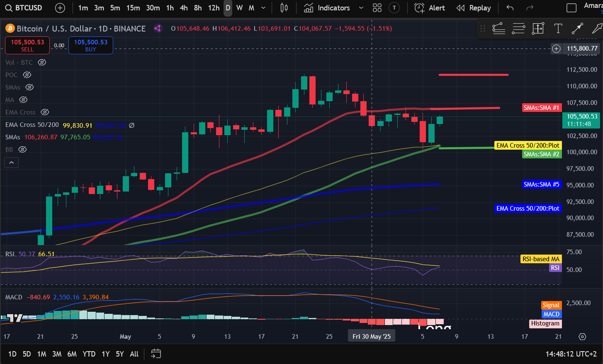Screen dimensions: 603x364
Task: Show the hidden EMA Cross indicator
Action: pos(45,112)
